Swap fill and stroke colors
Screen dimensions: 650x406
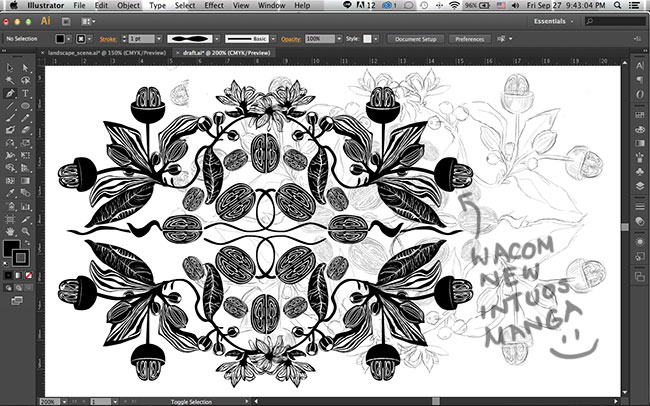pos(27,243)
